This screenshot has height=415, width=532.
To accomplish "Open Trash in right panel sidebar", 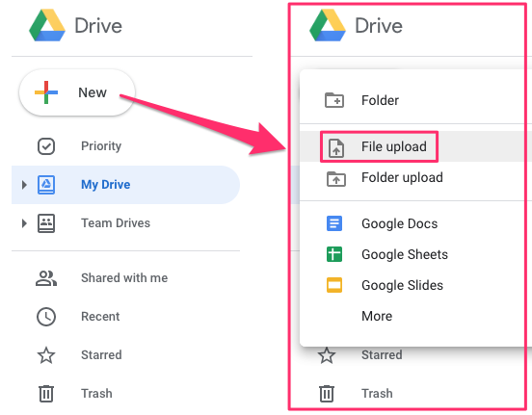I will tap(377, 394).
